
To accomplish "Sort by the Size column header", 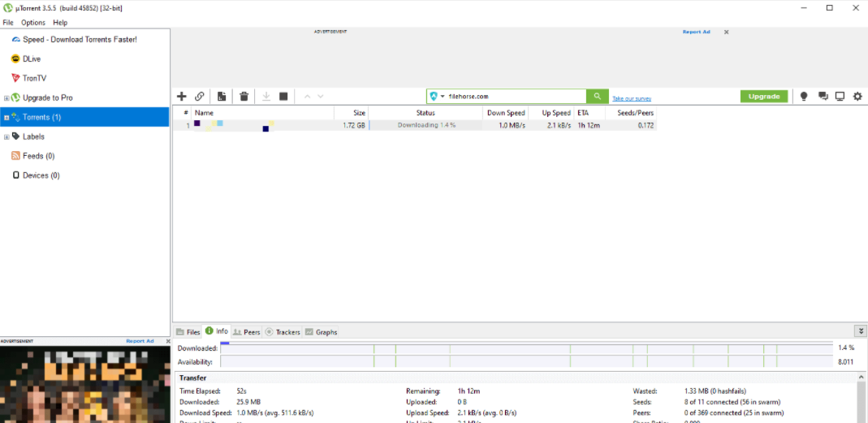I will point(351,112).
